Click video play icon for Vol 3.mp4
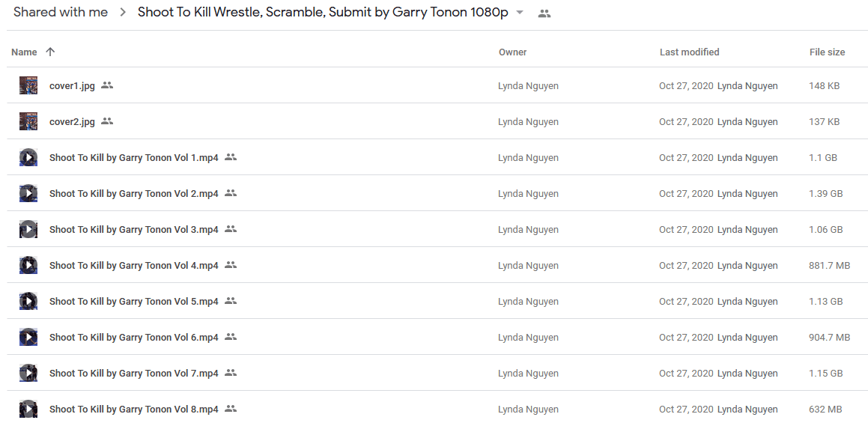The height and width of the screenshot is (423, 868). (x=28, y=229)
